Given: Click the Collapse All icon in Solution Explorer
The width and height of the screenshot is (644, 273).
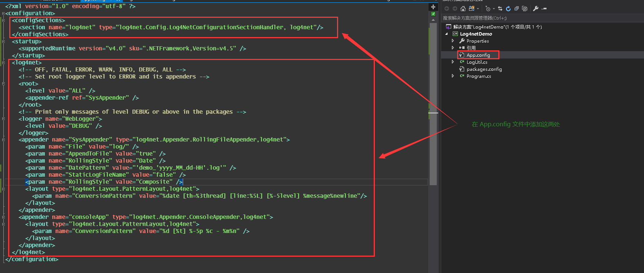Looking at the screenshot, I should [x=516, y=9].
